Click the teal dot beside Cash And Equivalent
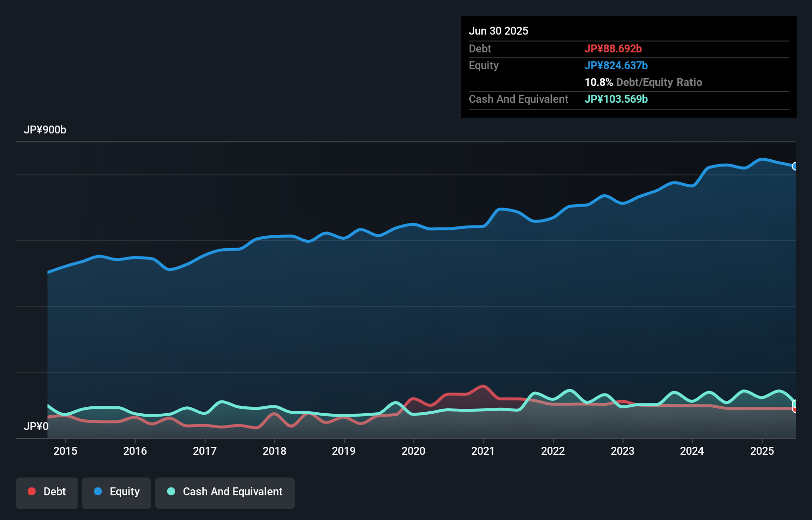This screenshot has height=520, width=812. (171, 491)
